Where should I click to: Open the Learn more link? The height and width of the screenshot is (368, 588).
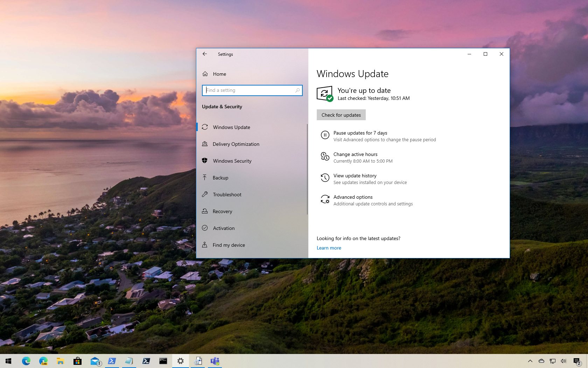pyautogui.click(x=328, y=248)
